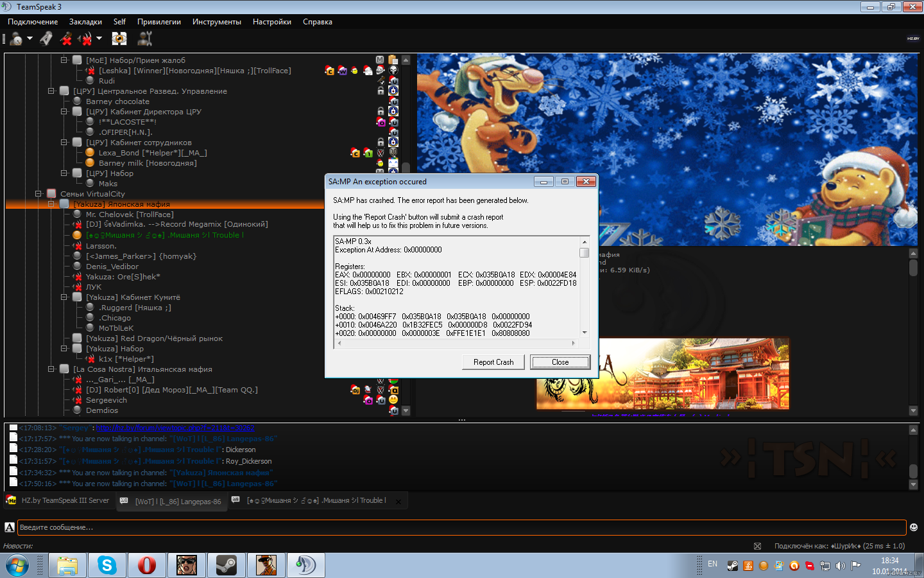This screenshot has width=924, height=578.
Task: Click orange C badge icon on Leshka's row
Action: point(329,71)
